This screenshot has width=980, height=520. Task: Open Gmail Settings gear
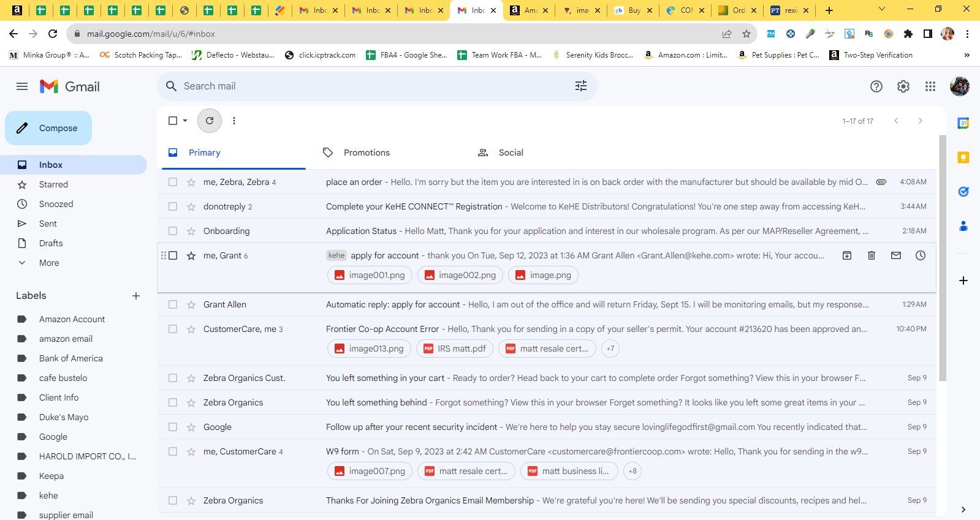[x=903, y=86]
